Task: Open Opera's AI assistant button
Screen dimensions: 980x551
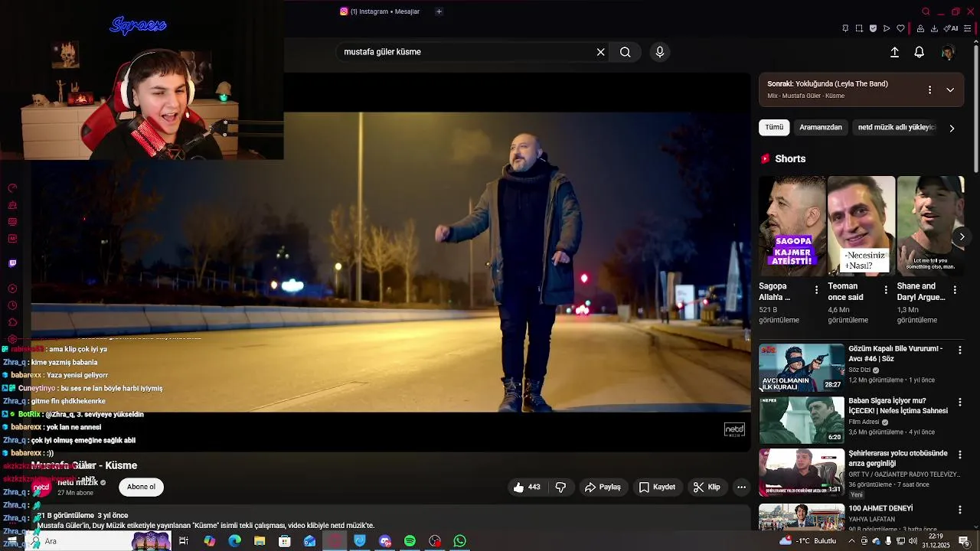Action: tap(952, 28)
